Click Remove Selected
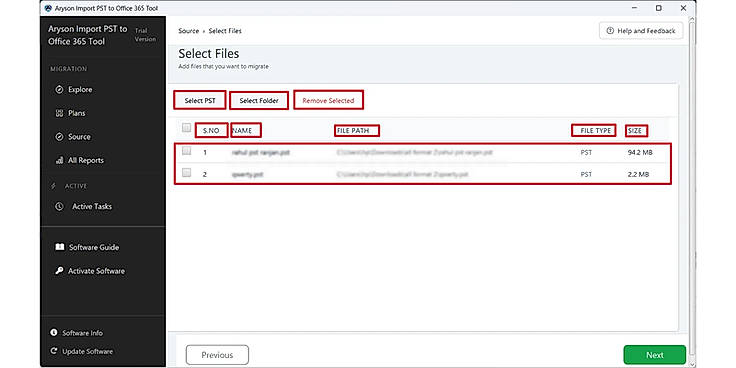The width and height of the screenshot is (736, 368). [328, 100]
